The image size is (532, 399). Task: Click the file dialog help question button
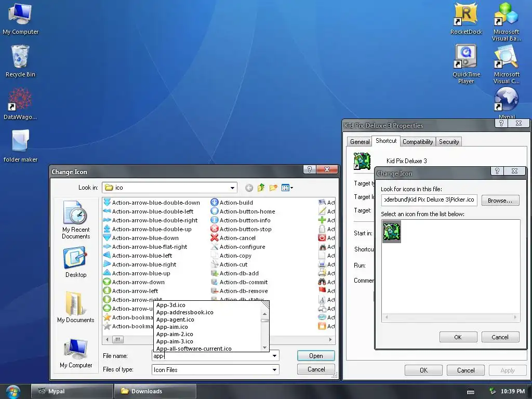tap(310, 169)
